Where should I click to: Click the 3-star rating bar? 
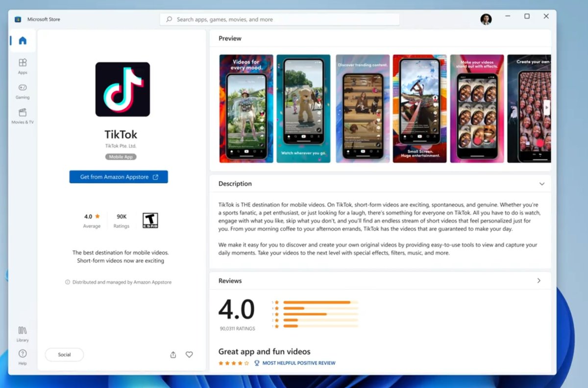pos(320,314)
